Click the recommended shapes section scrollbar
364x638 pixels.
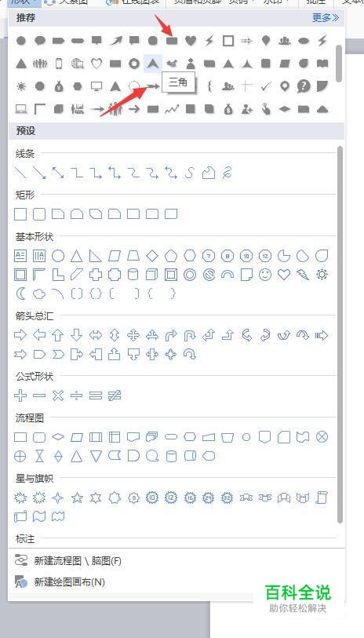tap(339, 64)
